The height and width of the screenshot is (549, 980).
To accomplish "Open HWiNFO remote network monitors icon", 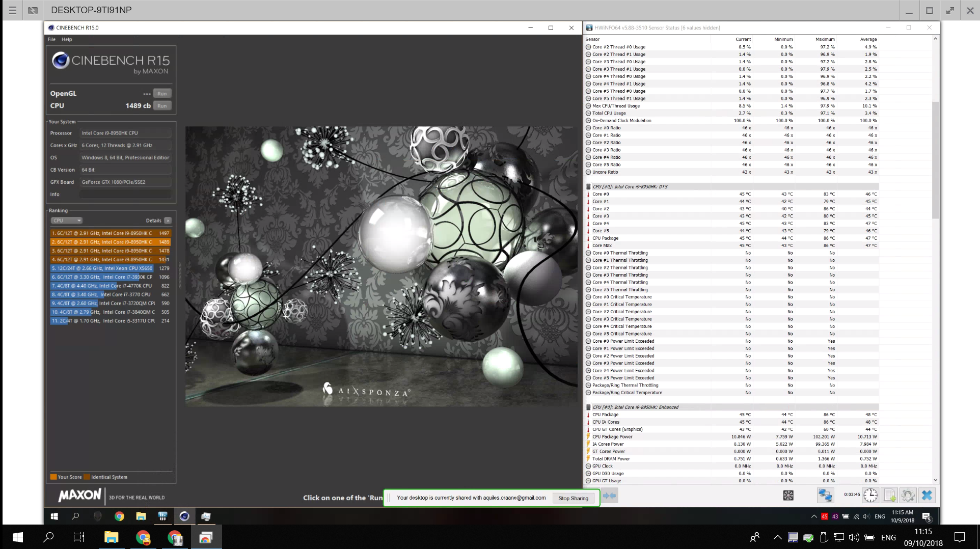I will (825, 495).
